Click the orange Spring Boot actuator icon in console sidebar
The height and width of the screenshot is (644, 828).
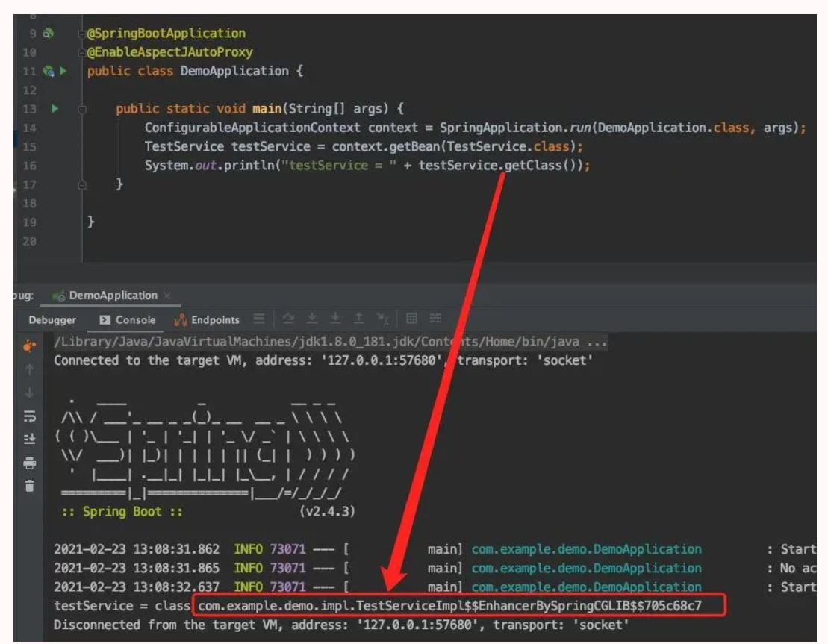30,346
